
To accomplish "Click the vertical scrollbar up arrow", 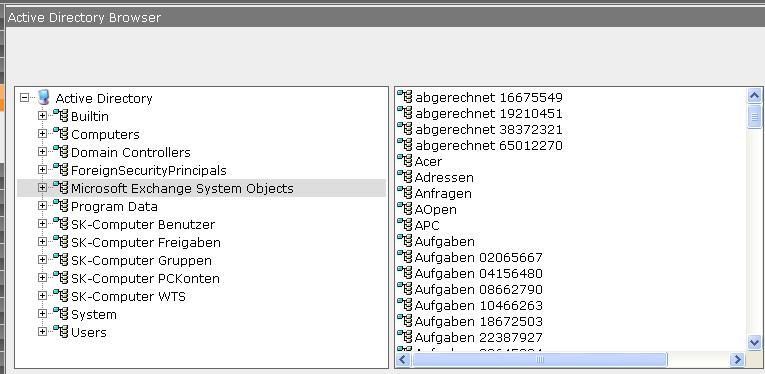I will [754, 96].
